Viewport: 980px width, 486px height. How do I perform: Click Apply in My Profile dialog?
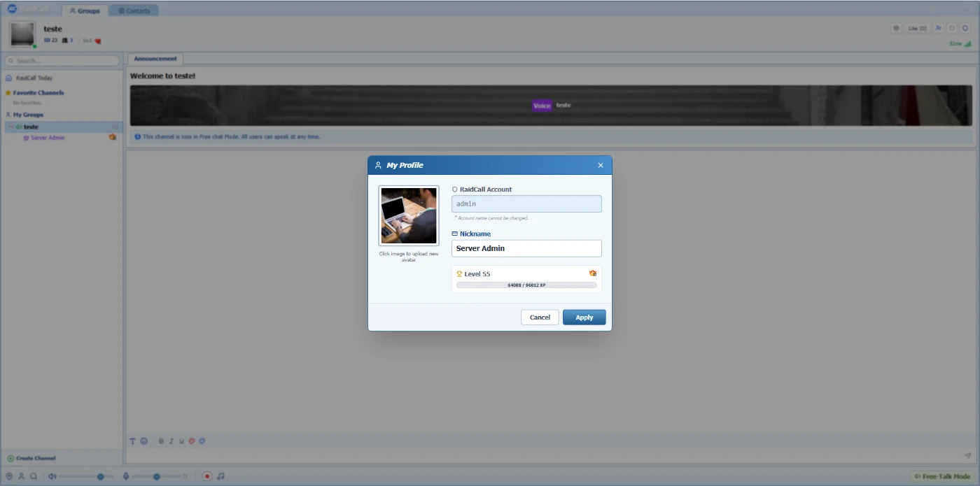click(x=584, y=317)
